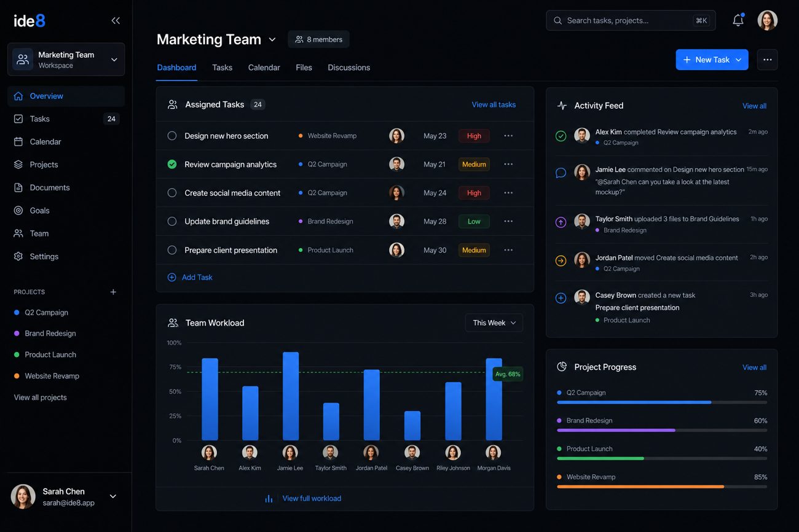Click the plus circle icon for Casey Brown activity
This screenshot has height=532, width=799.
561,298
